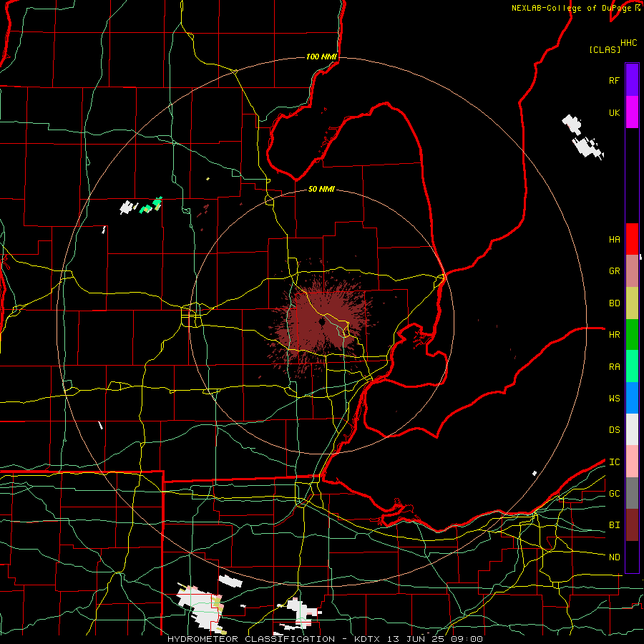The height and width of the screenshot is (644, 644).
Task: Click the DS white legend swatch
Action: pyautogui.click(x=632, y=429)
